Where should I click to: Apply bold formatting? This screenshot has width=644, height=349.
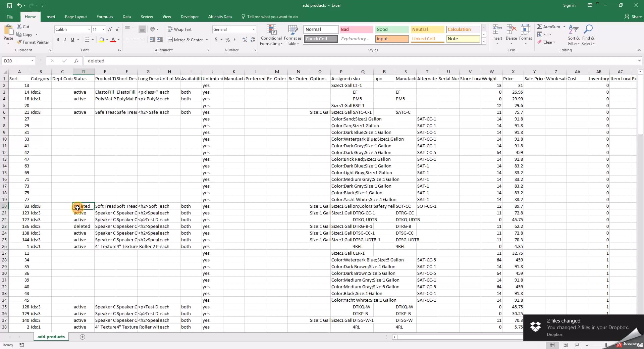tap(57, 40)
